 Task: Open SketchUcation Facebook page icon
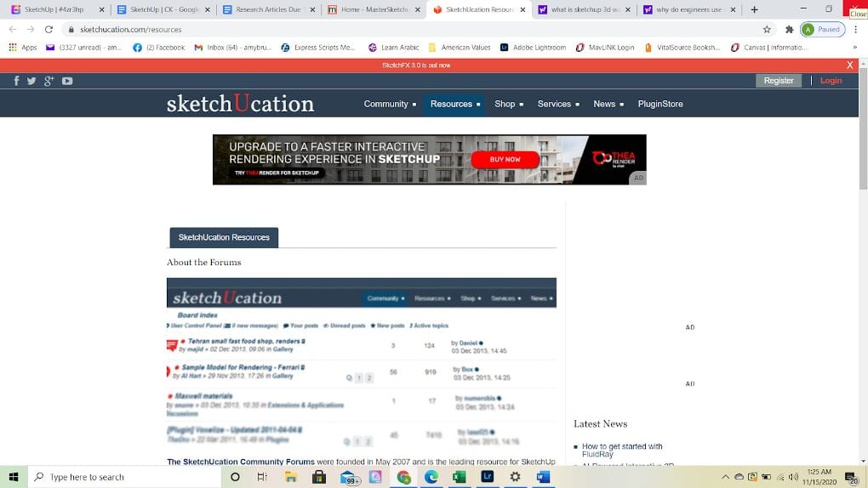click(x=17, y=81)
